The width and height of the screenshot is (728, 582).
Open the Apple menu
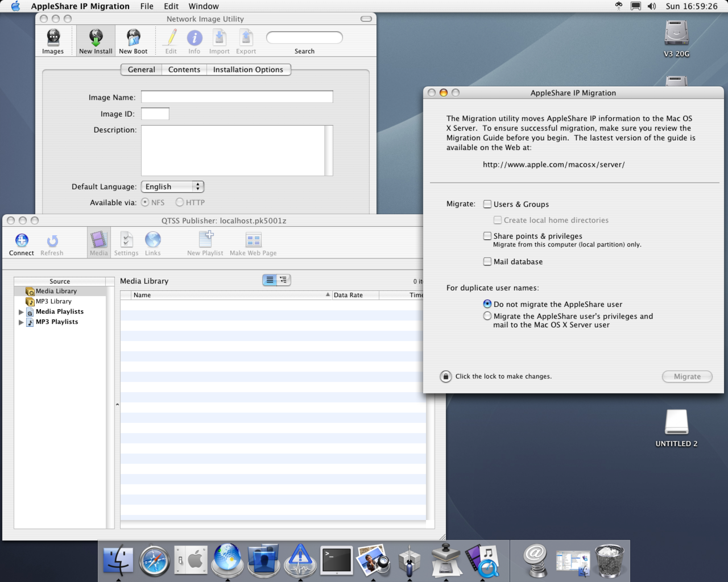[16, 6]
